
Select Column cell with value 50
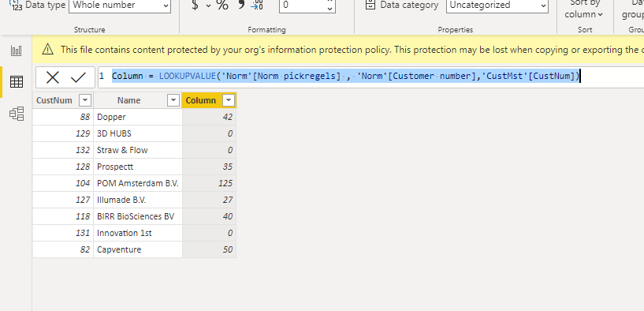[209, 249]
